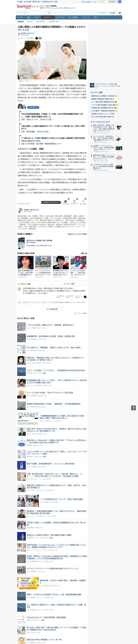
Task: Share the first comment on X
Action: (x=85, y=297)
